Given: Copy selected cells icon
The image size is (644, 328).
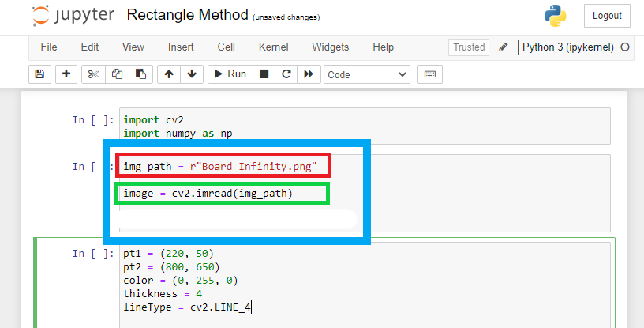Looking at the screenshot, I should coord(117,74).
